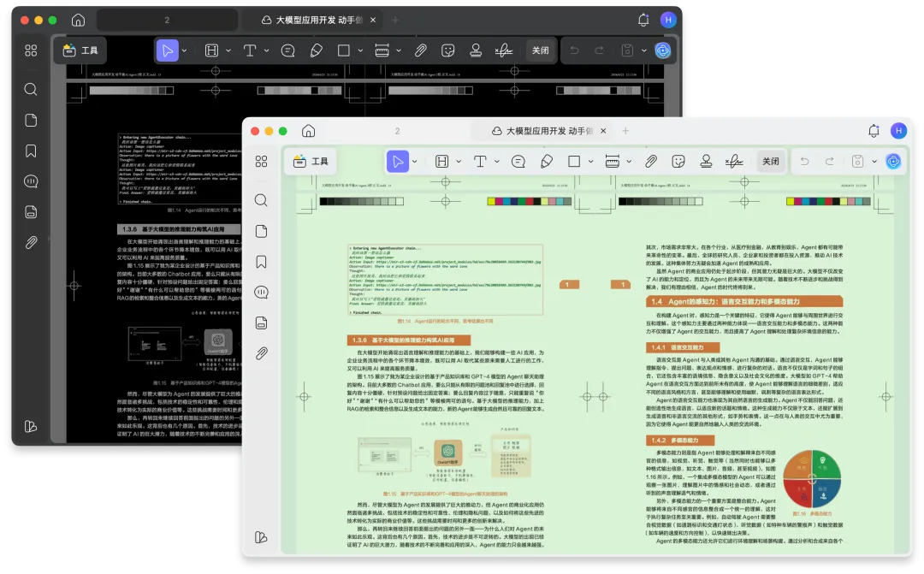Click the ChatGPT助手 diagram in front document

click(447, 453)
